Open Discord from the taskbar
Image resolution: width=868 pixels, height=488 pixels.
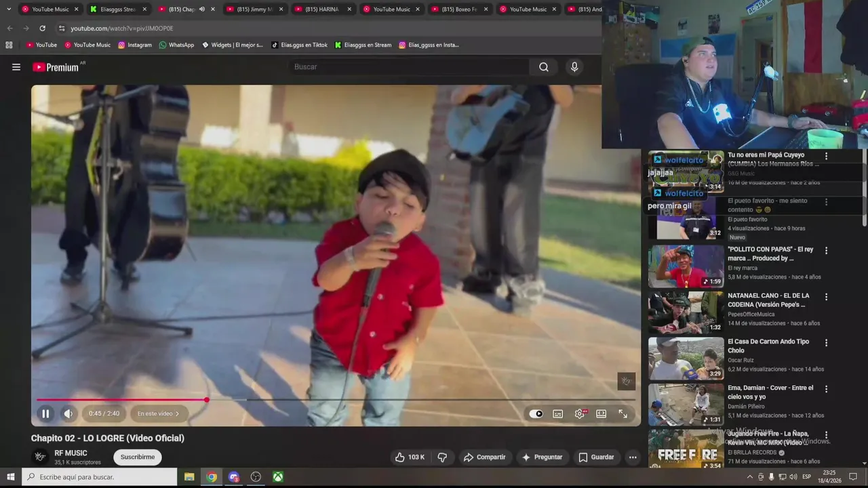[234, 477]
